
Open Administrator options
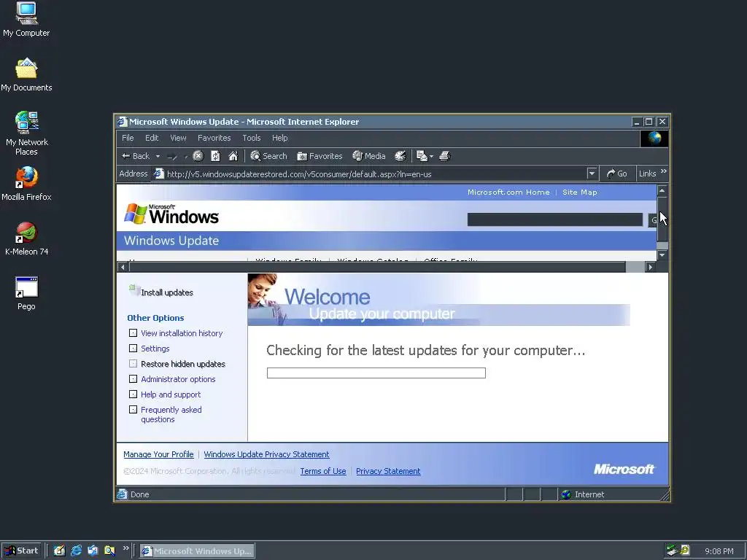point(178,379)
